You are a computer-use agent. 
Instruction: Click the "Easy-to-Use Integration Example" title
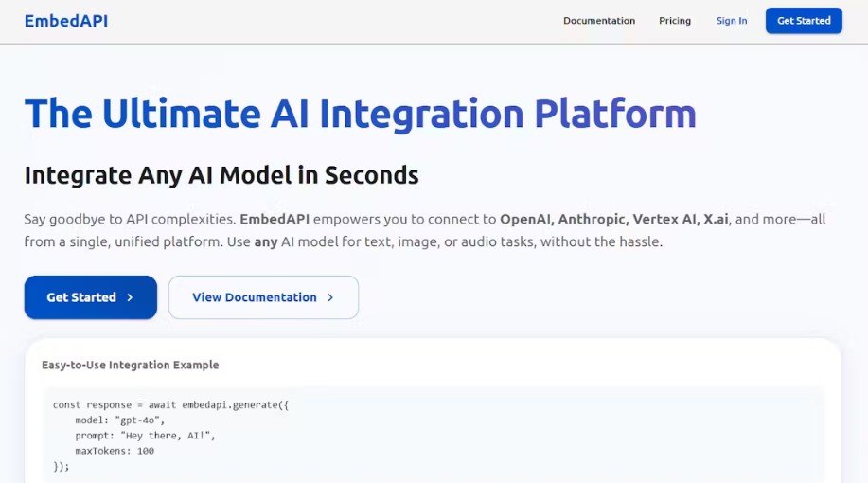point(130,365)
